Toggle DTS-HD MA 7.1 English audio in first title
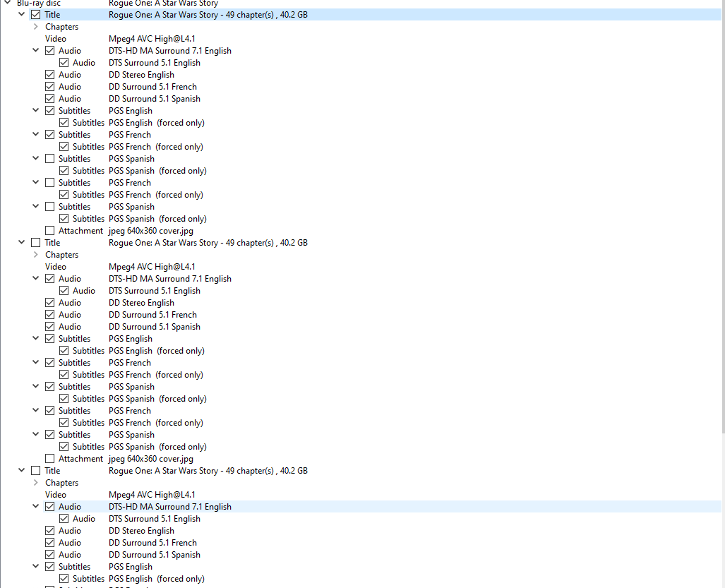725x588 pixels. pos(50,51)
